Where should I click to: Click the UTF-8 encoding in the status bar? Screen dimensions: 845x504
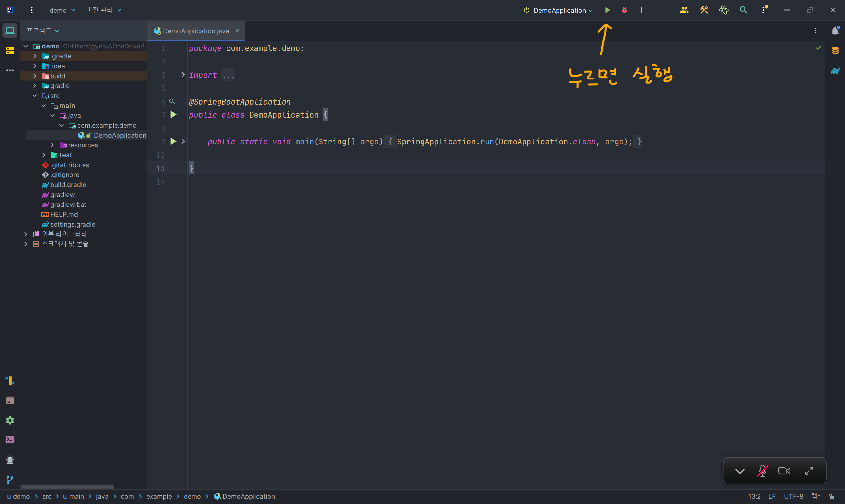pos(794,496)
